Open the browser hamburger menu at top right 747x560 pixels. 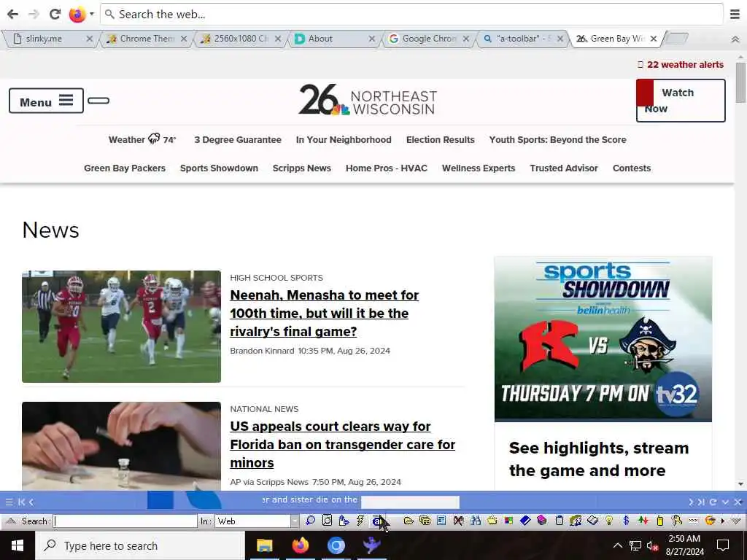point(735,15)
